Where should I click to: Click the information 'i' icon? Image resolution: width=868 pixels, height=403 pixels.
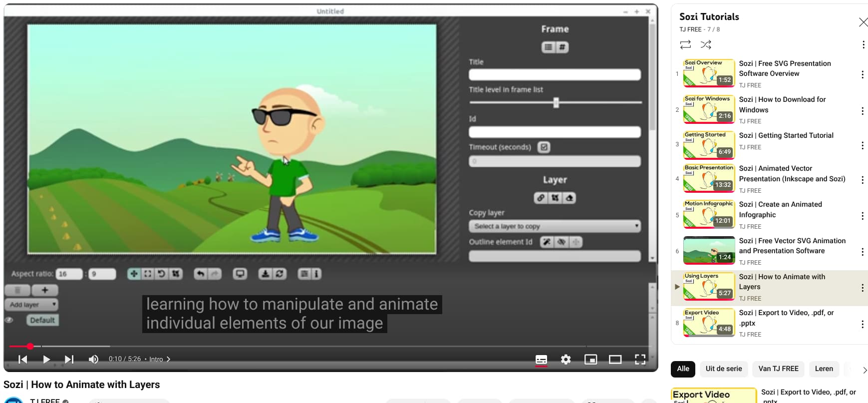[316, 274]
